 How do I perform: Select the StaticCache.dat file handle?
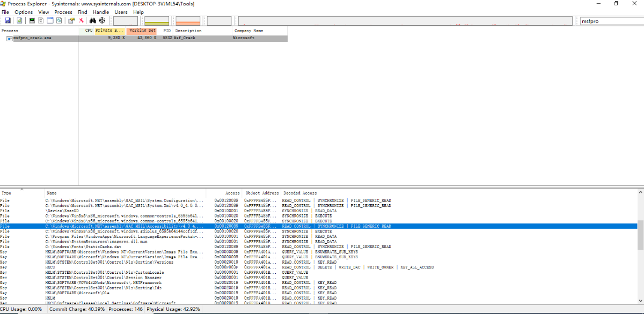click(318, 246)
